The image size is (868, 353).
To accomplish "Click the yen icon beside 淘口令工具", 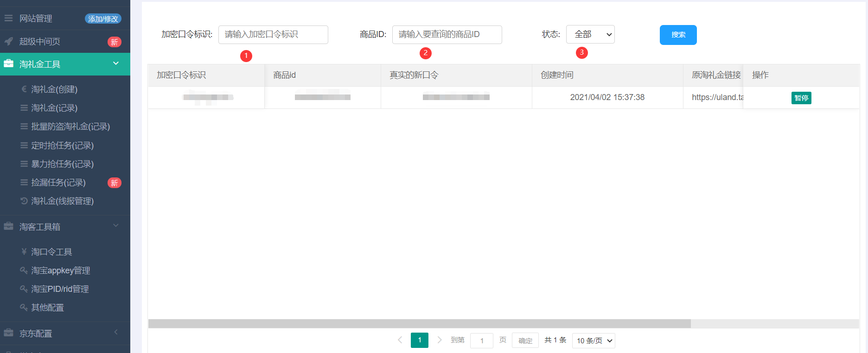I will tap(24, 252).
